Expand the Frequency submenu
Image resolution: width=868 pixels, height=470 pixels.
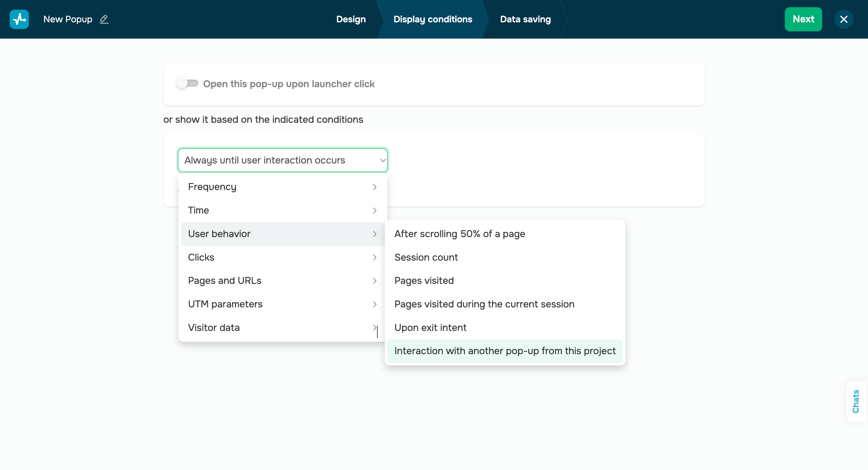tap(282, 187)
